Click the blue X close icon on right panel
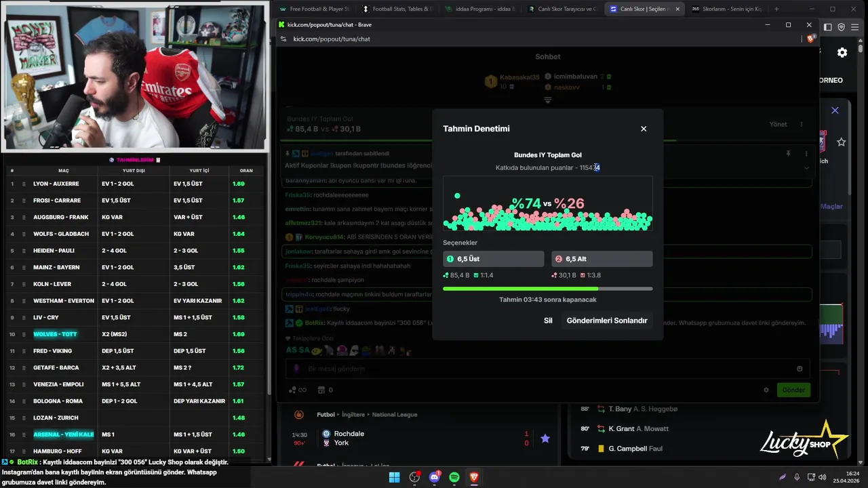Image resolution: width=868 pixels, height=488 pixels. 835,110
